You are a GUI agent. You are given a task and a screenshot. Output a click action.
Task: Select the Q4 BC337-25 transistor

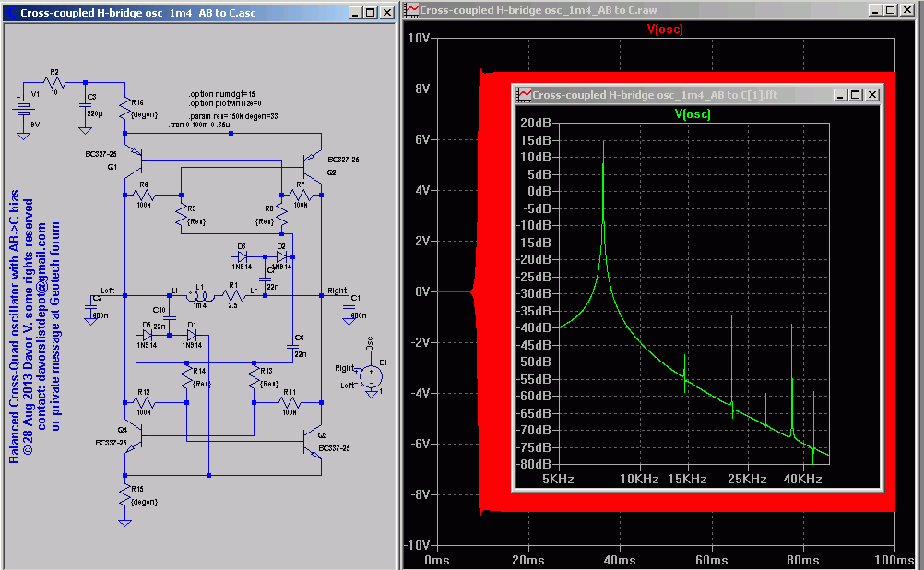(136, 438)
